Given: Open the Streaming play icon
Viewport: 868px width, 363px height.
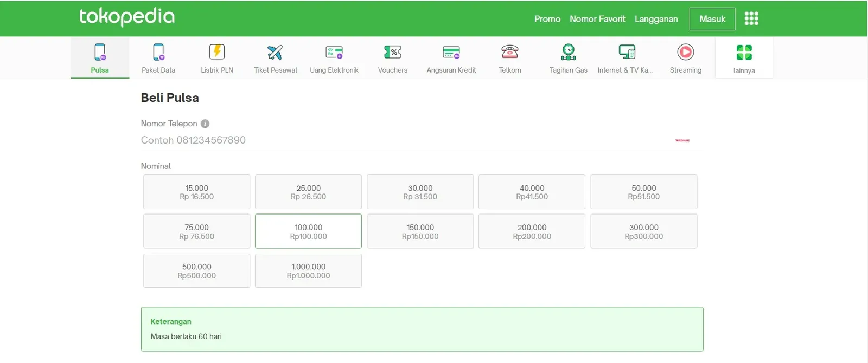Looking at the screenshot, I should (686, 52).
